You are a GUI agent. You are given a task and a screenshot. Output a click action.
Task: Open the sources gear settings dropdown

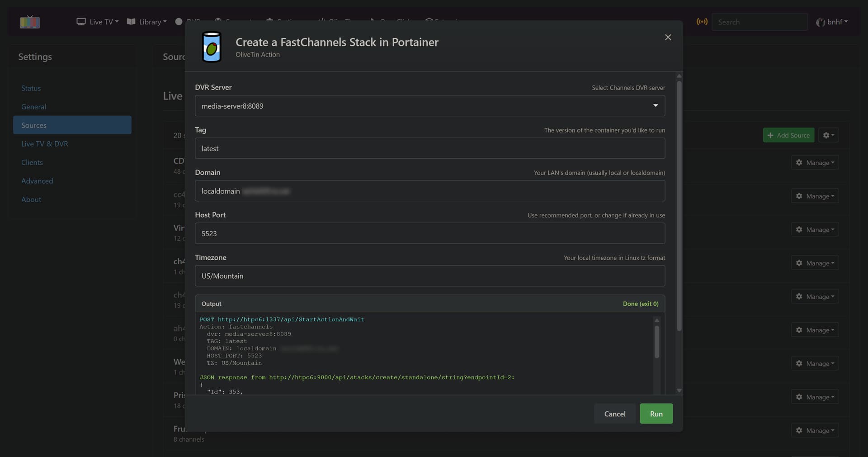(828, 135)
